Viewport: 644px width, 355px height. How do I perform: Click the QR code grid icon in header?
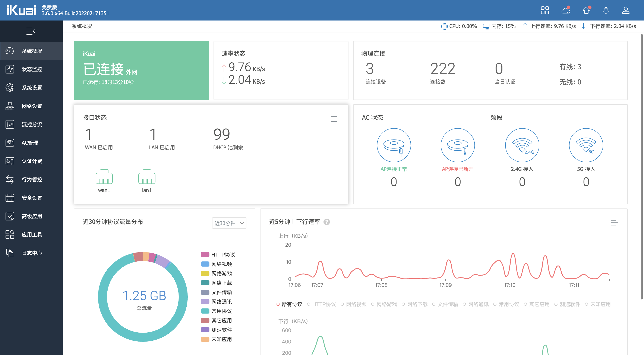[544, 10]
